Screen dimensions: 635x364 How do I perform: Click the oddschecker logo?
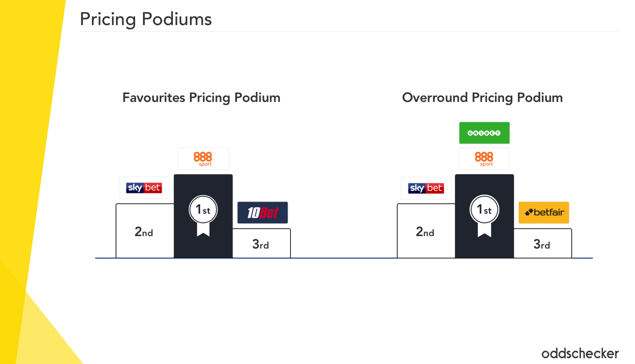[x=580, y=353]
